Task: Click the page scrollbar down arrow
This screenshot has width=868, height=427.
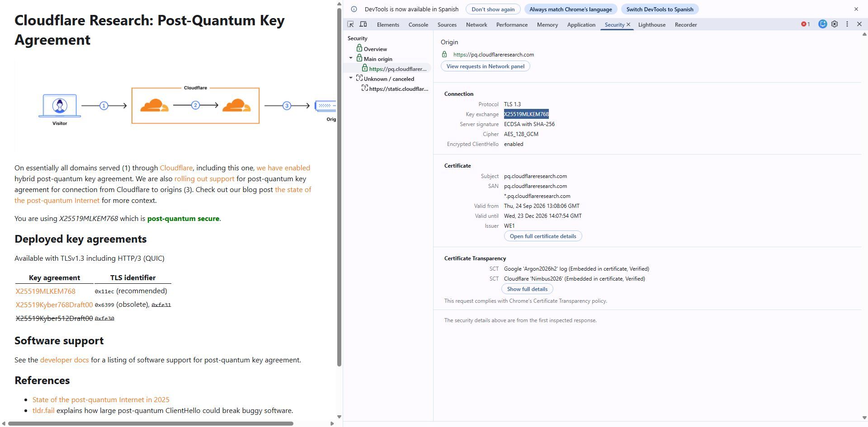Action: [x=339, y=417]
